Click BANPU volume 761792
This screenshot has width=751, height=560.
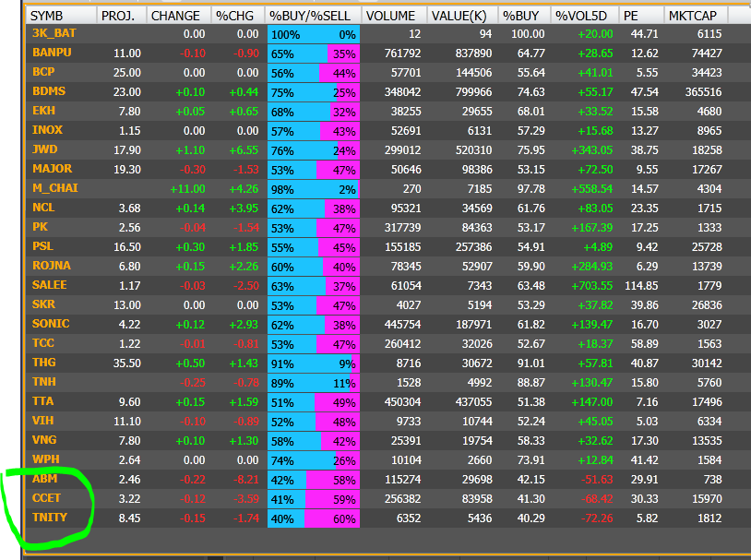403,54
